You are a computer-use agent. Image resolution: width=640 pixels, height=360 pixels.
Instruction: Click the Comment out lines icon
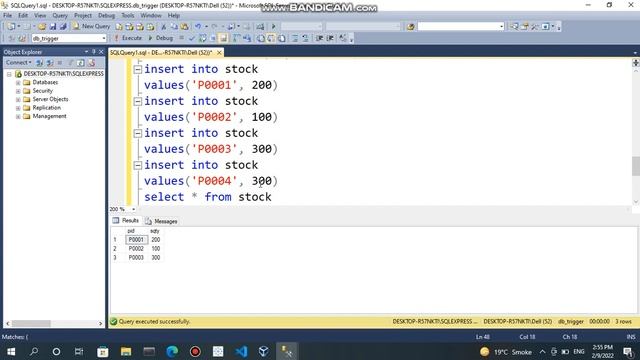(294, 38)
